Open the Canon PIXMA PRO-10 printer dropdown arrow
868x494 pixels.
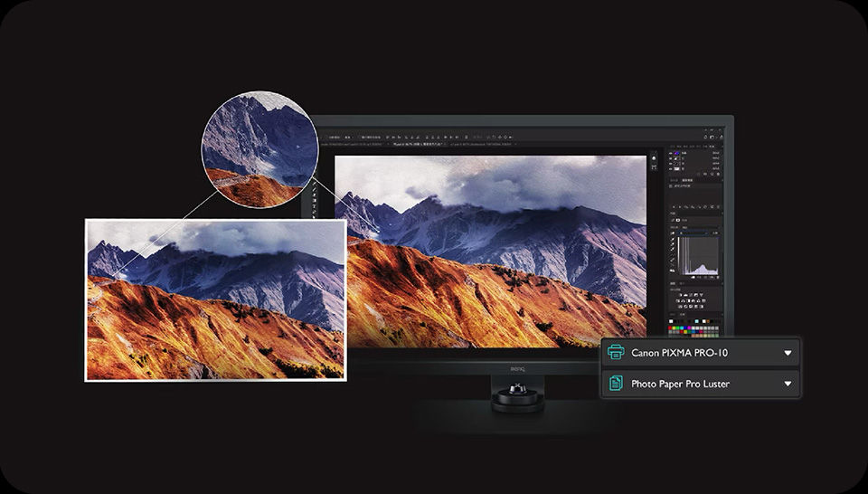788,353
